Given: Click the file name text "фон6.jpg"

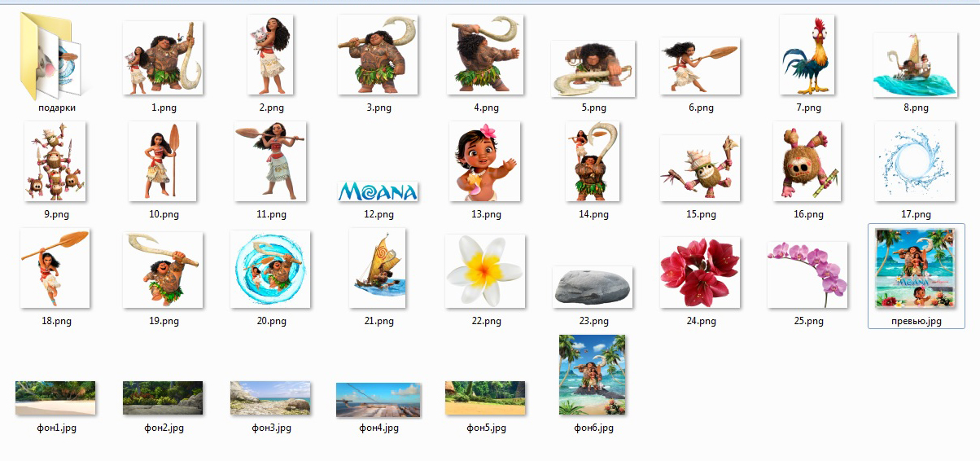Looking at the screenshot, I should click(593, 428).
